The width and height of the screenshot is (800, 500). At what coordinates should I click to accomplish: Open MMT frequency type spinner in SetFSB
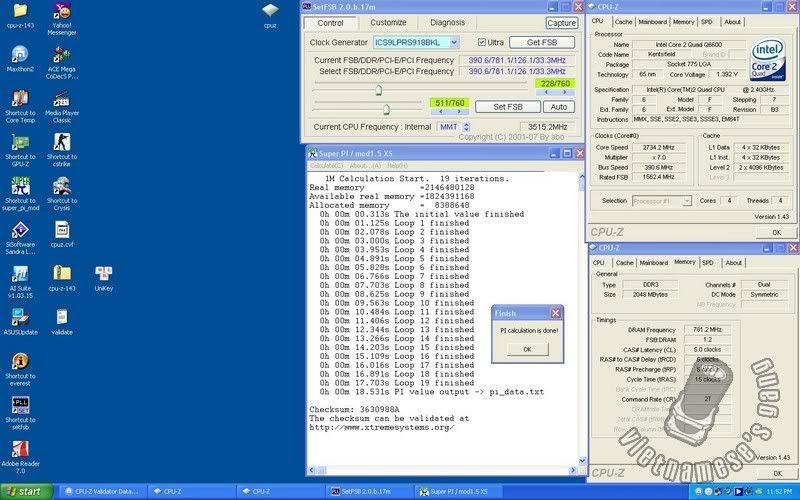click(x=466, y=127)
